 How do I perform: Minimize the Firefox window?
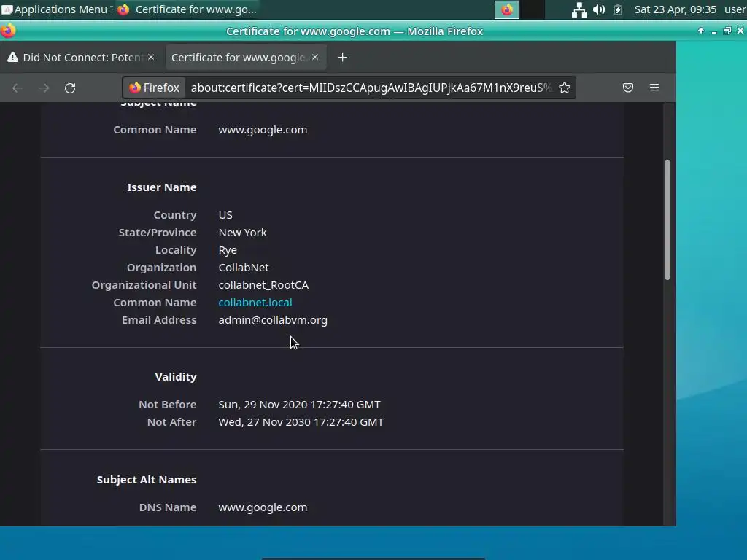point(713,31)
